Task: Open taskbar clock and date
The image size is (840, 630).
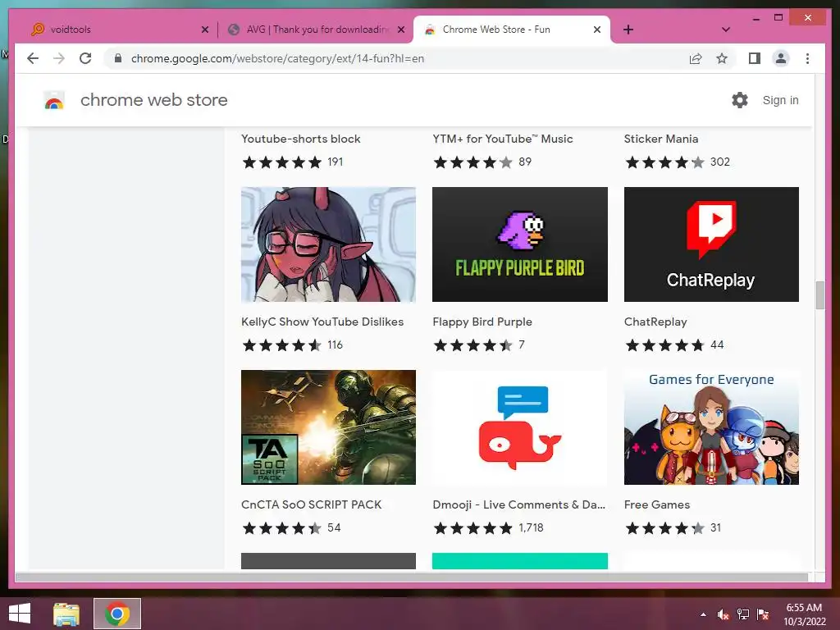Action: point(804,614)
